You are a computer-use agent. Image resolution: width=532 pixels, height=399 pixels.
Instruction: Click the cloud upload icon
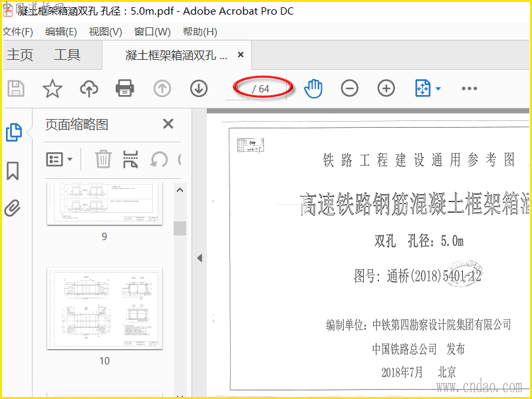(x=89, y=88)
